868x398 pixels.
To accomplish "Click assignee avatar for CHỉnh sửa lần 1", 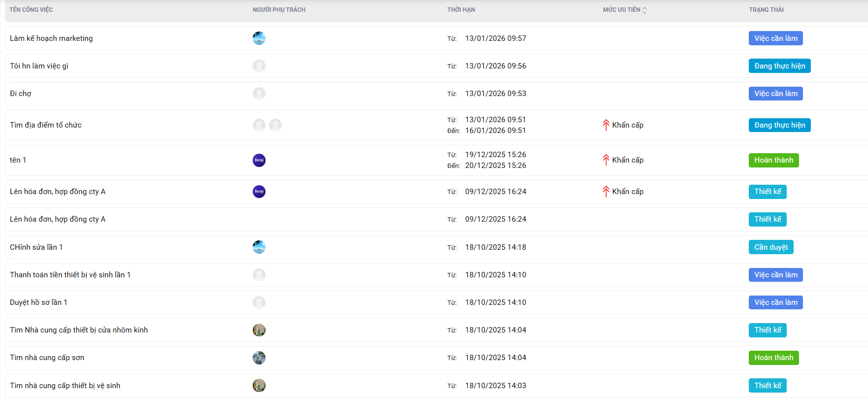I will coord(259,247).
